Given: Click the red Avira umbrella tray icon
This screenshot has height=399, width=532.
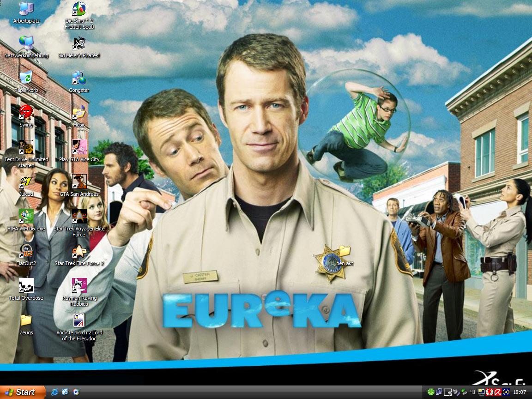Looking at the screenshot, I should click(498, 392).
